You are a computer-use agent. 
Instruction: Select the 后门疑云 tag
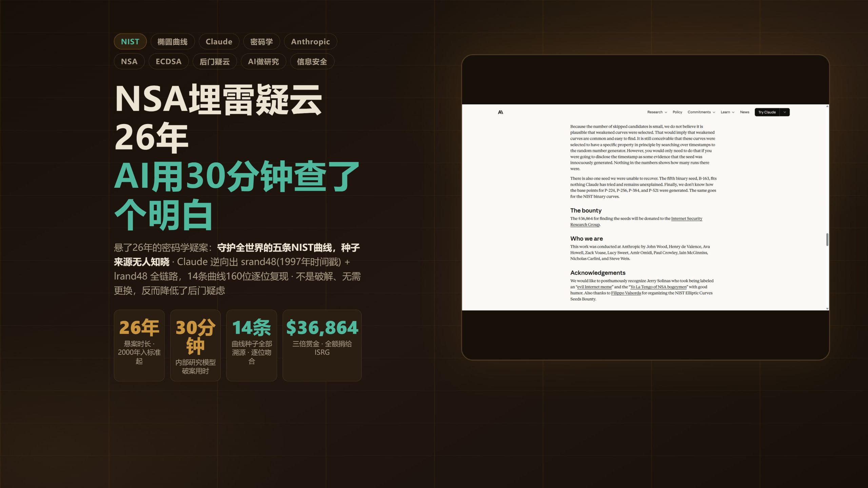pos(215,61)
